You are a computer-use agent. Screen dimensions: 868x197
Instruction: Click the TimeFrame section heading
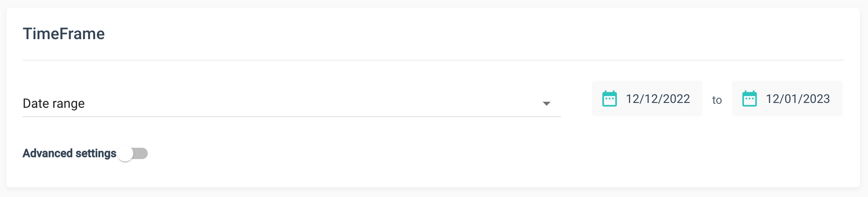[x=64, y=34]
